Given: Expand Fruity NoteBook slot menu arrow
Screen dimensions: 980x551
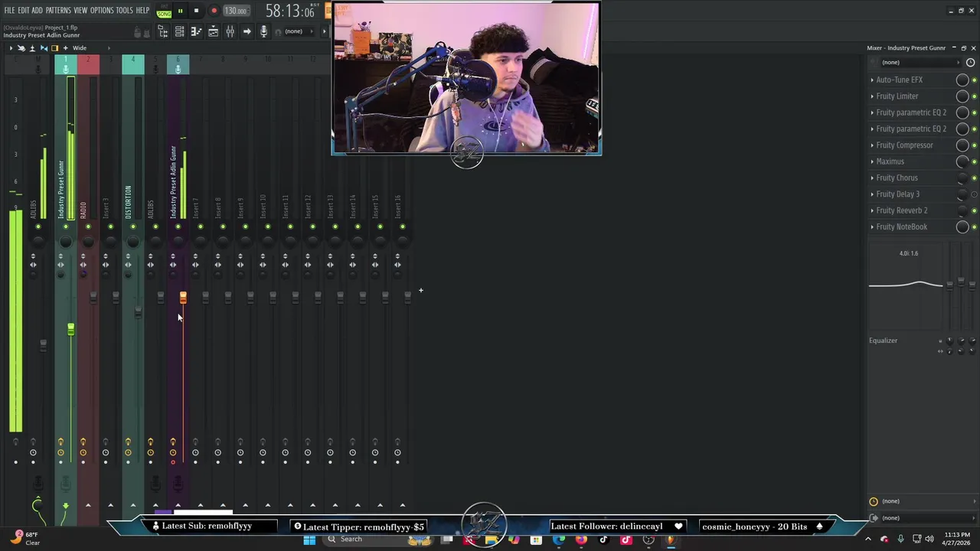Looking at the screenshot, I should (872, 227).
